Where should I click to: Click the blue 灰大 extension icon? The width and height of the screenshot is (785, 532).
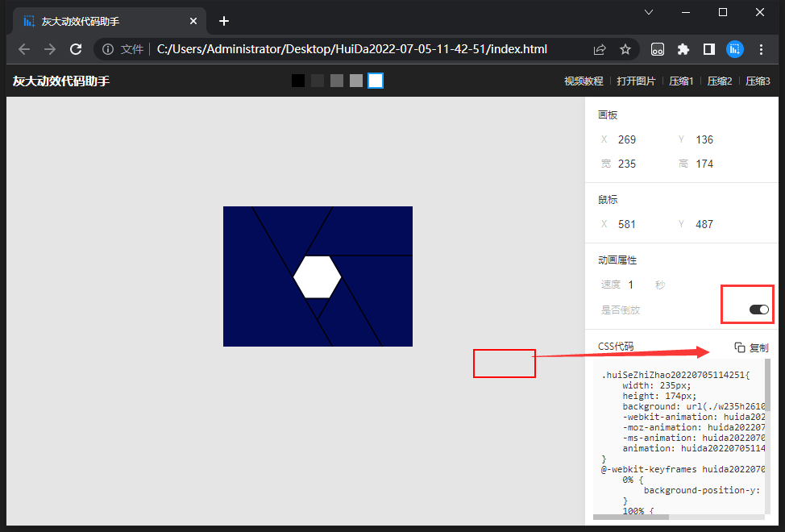pyautogui.click(x=735, y=49)
